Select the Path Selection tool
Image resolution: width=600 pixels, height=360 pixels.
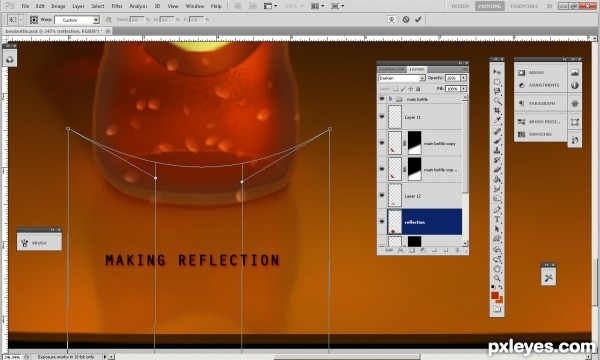(x=497, y=229)
